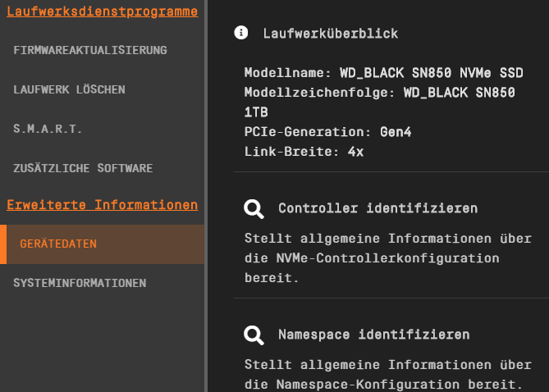
Task: Click magnifier icon for Controller identifizieren
Action: click(254, 209)
